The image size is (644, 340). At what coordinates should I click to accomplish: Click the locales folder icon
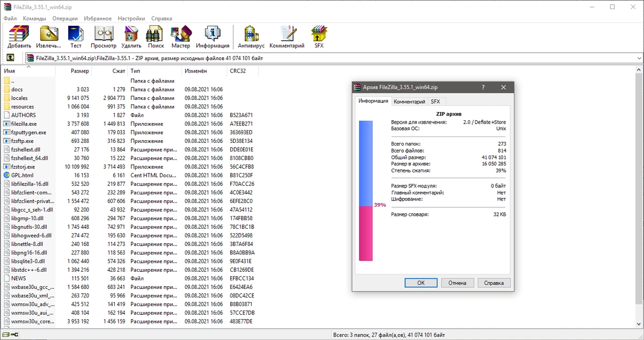click(x=6, y=98)
